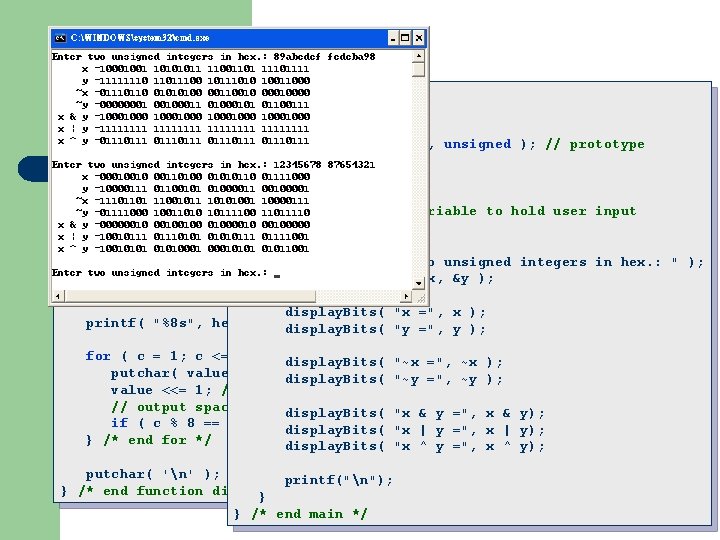The image size is (720, 540).
Task: Click the '/* end function' comment
Action: [x=153, y=491]
